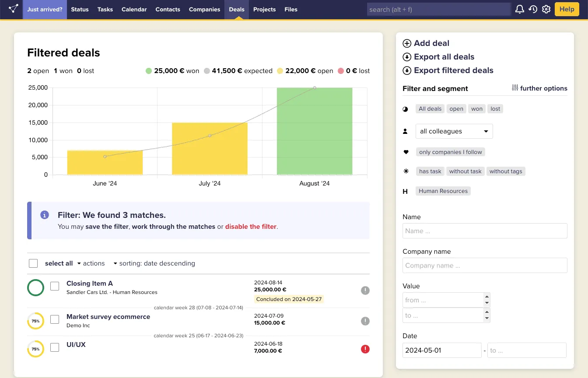The height and width of the screenshot is (378, 588).
Task: Click the red alert icon on UI/UX deal
Action: (x=365, y=349)
